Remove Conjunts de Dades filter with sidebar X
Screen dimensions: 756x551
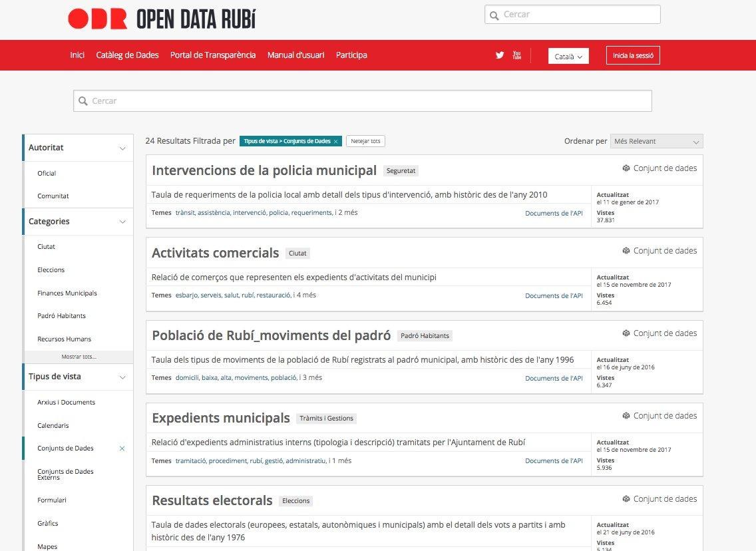122,449
